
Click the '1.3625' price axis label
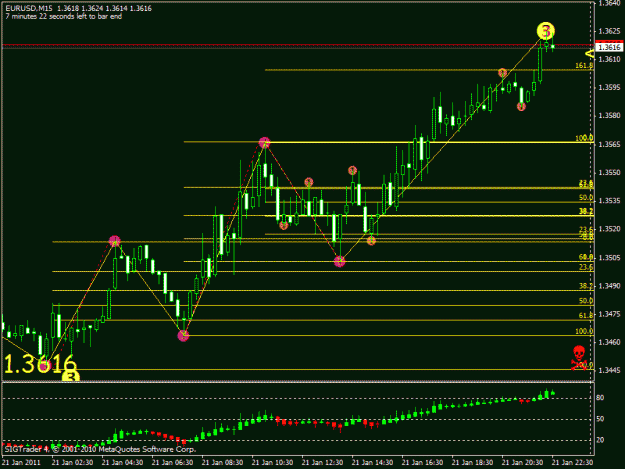[x=610, y=31]
